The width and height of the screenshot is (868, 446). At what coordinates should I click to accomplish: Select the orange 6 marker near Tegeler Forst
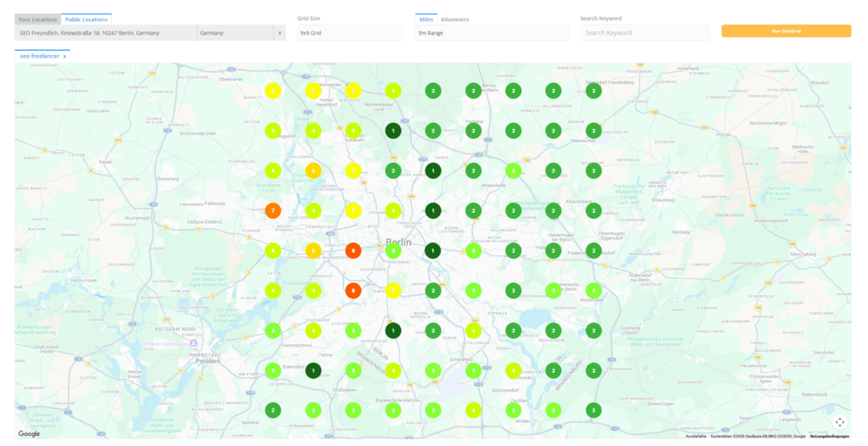[x=314, y=170]
